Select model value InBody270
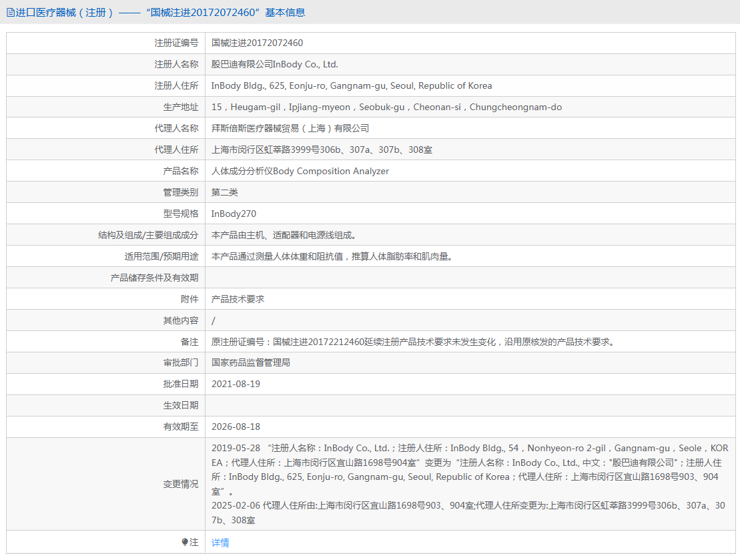The image size is (740, 560). coord(234,214)
